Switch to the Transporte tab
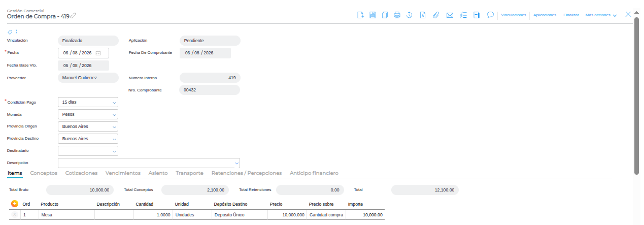This screenshot has height=225, width=644. pyautogui.click(x=189, y=173)
